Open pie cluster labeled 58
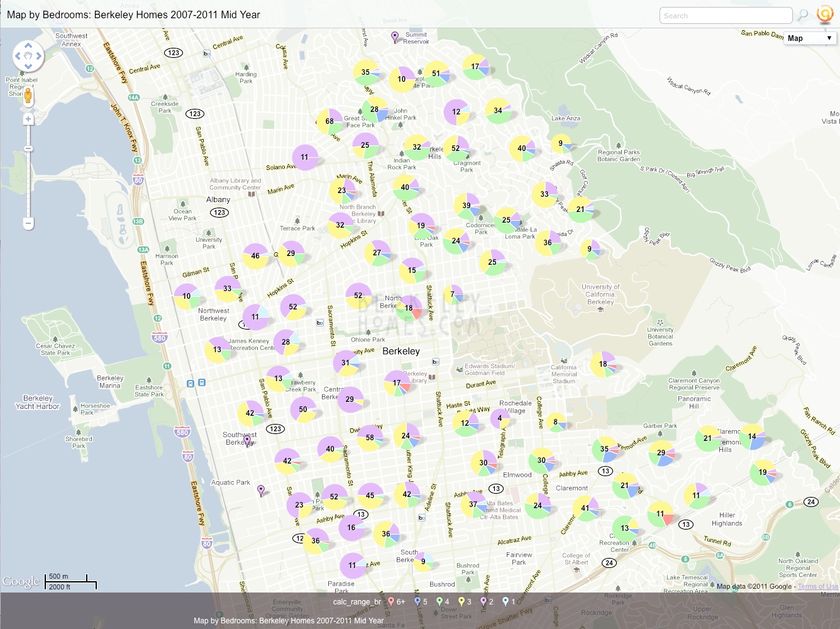This screenshot has height=629, width=840. [x=370, y=438]
